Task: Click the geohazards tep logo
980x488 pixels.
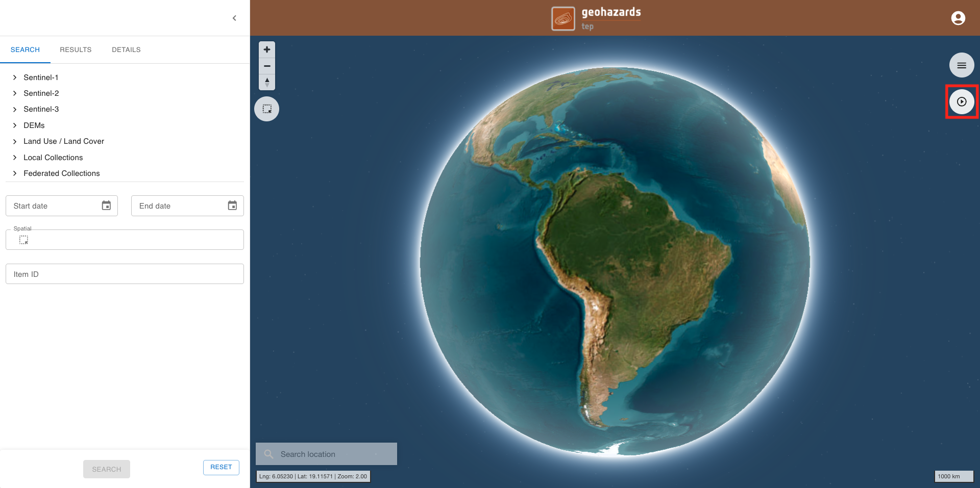Action: click(x=596, y=18)
